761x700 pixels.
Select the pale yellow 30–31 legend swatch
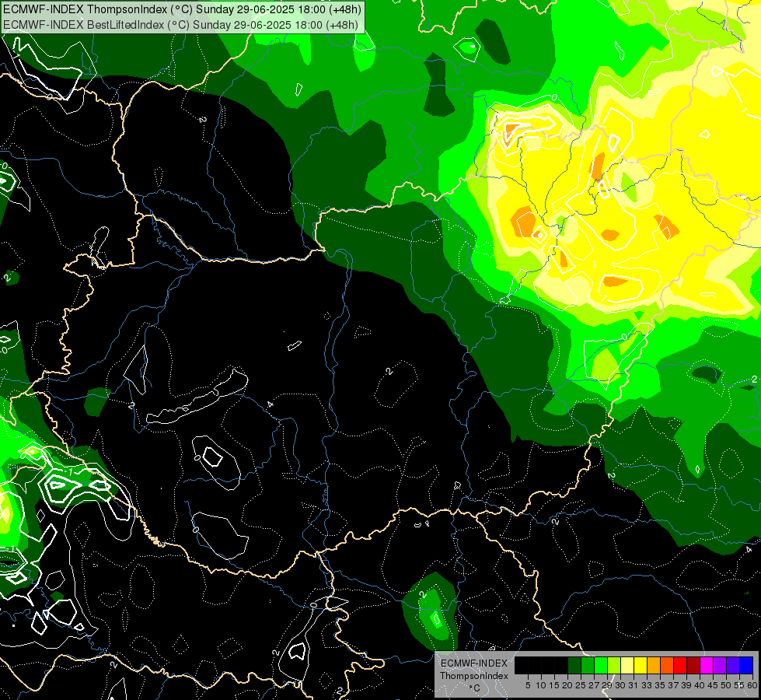[627, 665]
